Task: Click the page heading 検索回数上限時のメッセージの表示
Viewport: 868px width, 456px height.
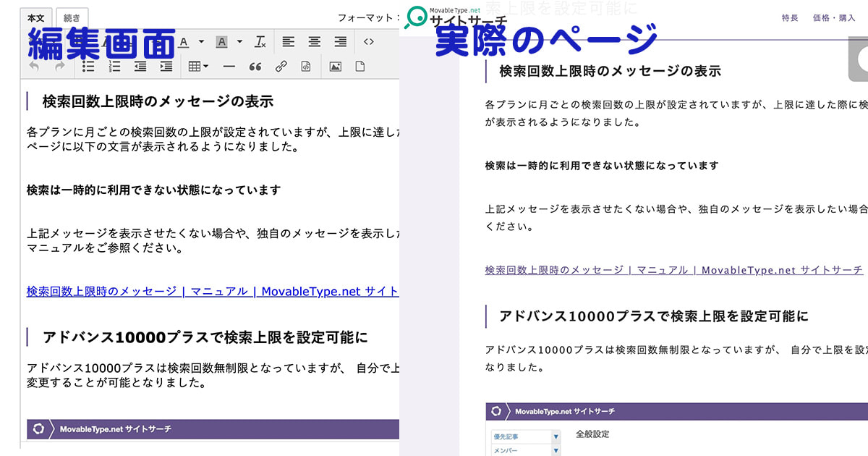Action: click(x=610, y=71)
